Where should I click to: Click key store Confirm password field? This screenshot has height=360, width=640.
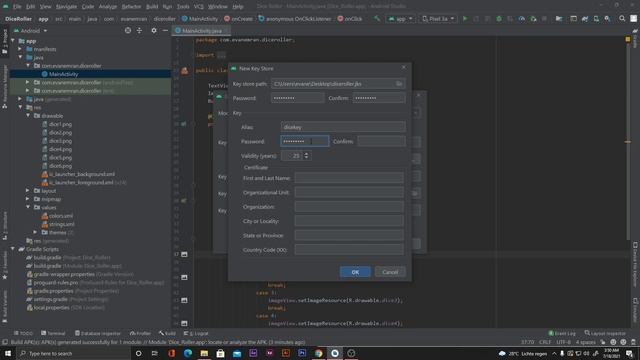coord(379,98)
